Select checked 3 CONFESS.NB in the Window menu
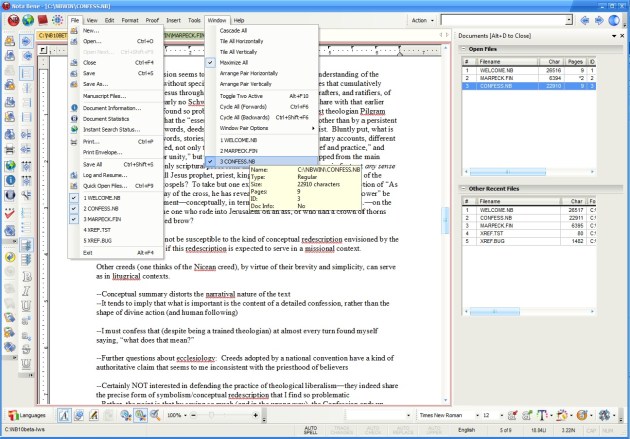The image size is (630, 439). (262, 161)
